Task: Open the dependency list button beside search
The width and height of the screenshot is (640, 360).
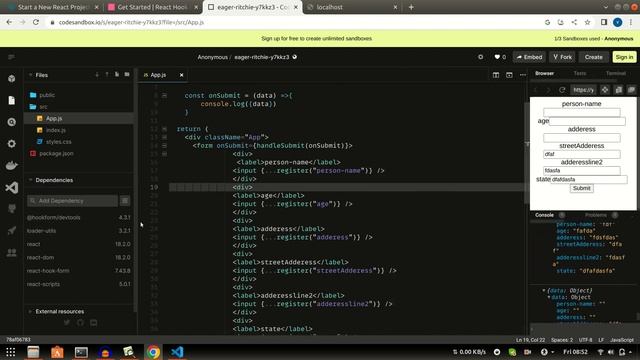Action: [x=125, y=201]
